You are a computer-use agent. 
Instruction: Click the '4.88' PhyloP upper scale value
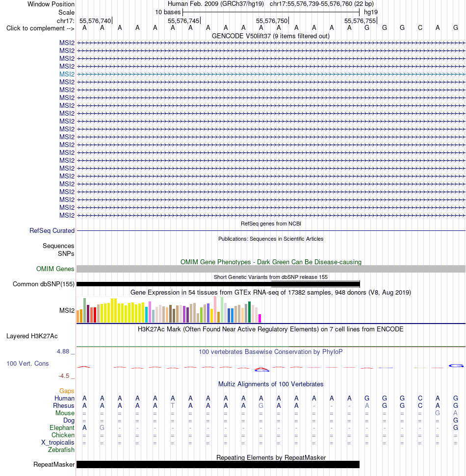point(63,351)
